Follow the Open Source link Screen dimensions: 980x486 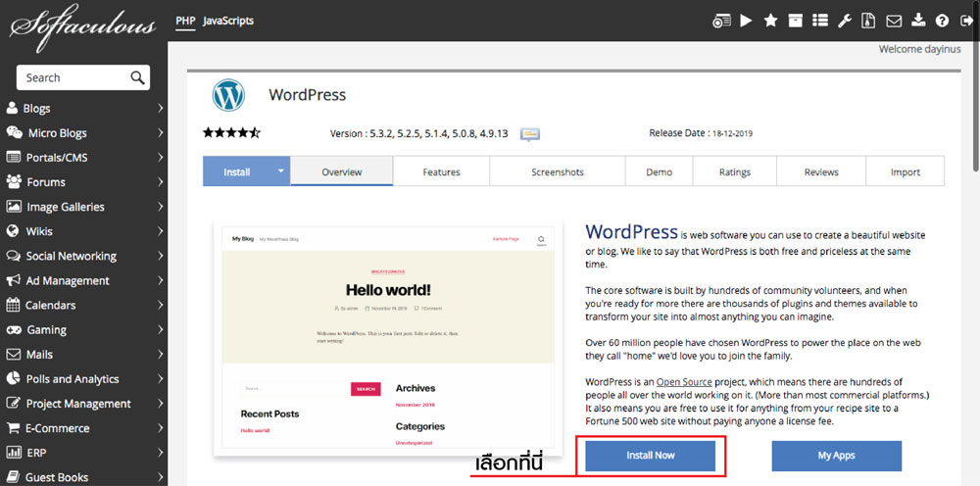click(x=685, y=381)
